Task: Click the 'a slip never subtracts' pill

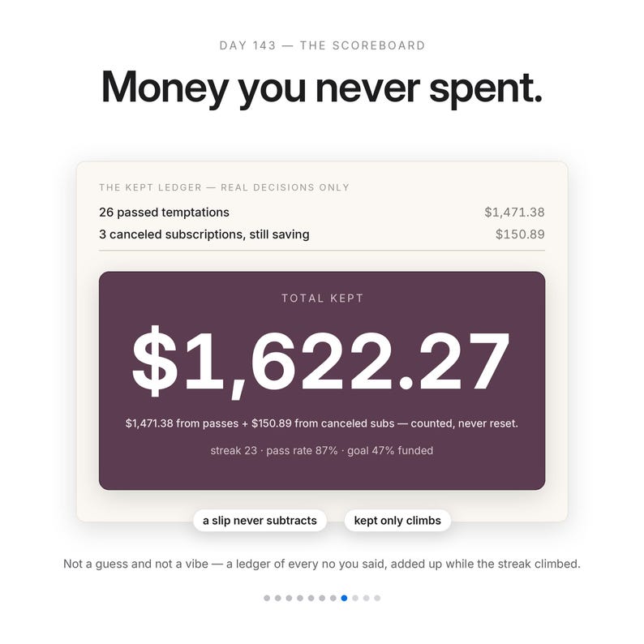Action: coord(260,521)
